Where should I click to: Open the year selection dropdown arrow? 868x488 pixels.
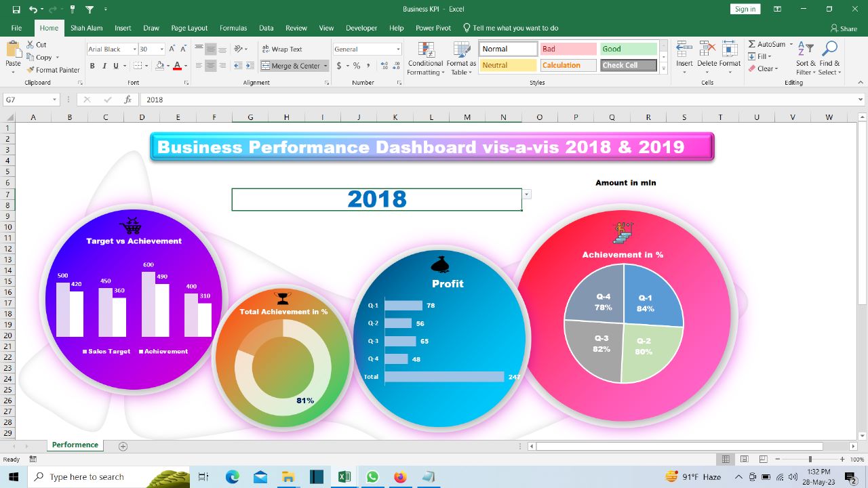tap(527, 195)
